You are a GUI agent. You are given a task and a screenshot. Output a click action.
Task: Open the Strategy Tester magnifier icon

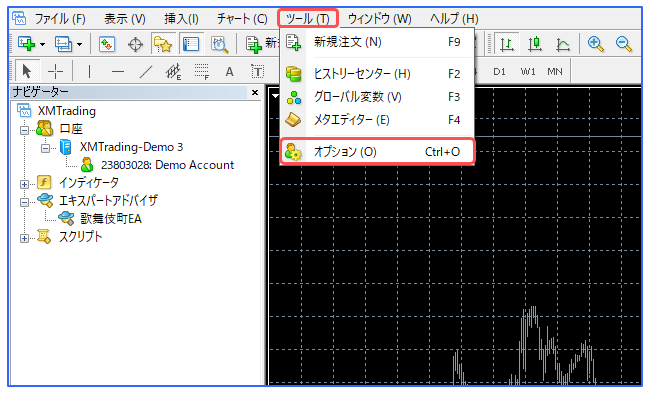click(219, 44)
